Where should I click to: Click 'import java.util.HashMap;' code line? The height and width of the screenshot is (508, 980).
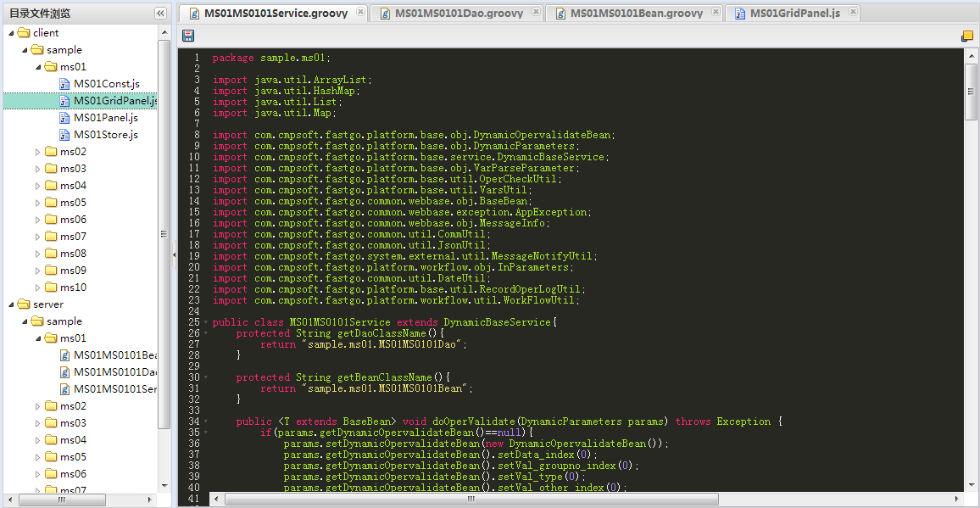[x=287, y=91]
